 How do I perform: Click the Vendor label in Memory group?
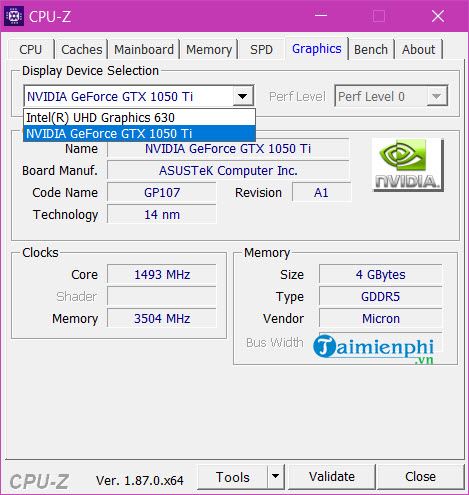(x=283, y=319)
